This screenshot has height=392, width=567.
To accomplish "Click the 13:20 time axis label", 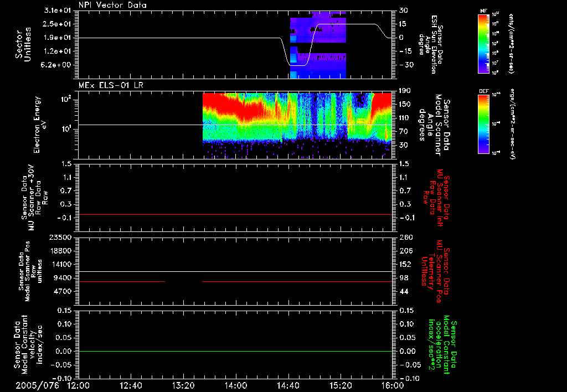I will [x=183, y=385].
